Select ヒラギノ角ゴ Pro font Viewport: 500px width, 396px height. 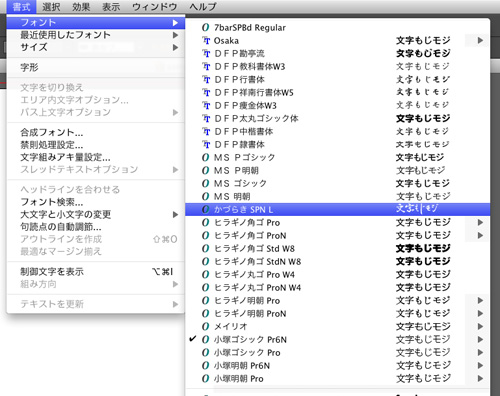click(x=337, y=222)
